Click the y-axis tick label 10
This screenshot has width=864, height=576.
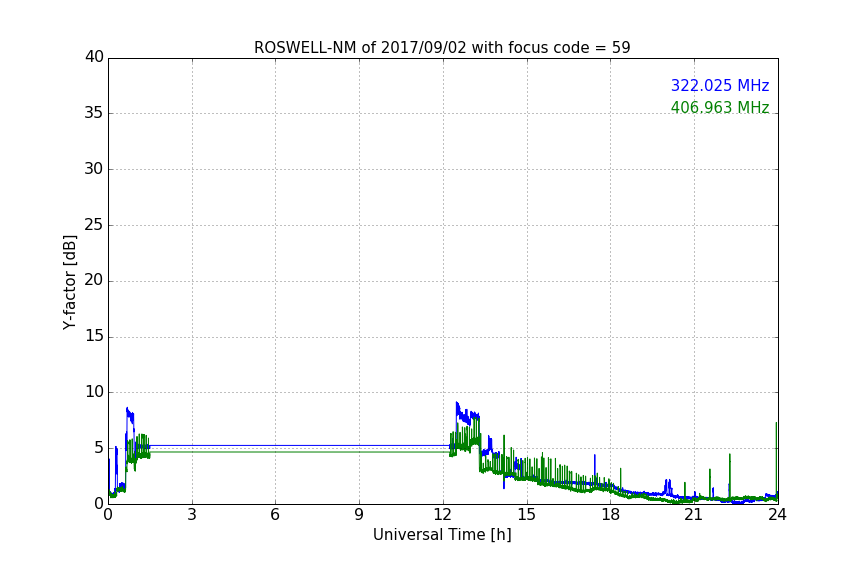coord(94,392)
